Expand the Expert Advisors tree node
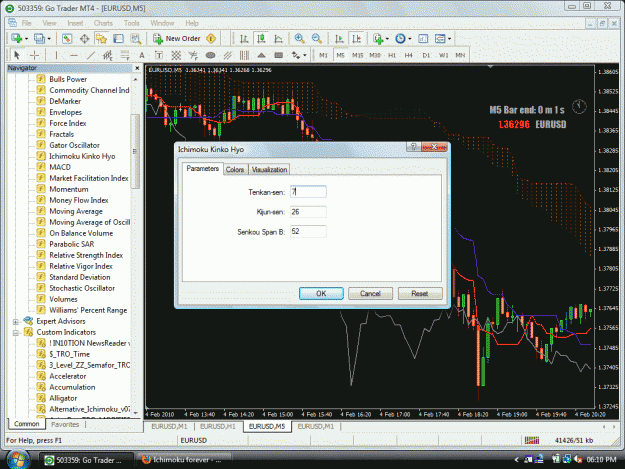This screenshot has height=469, width=625. coord(16,322)
